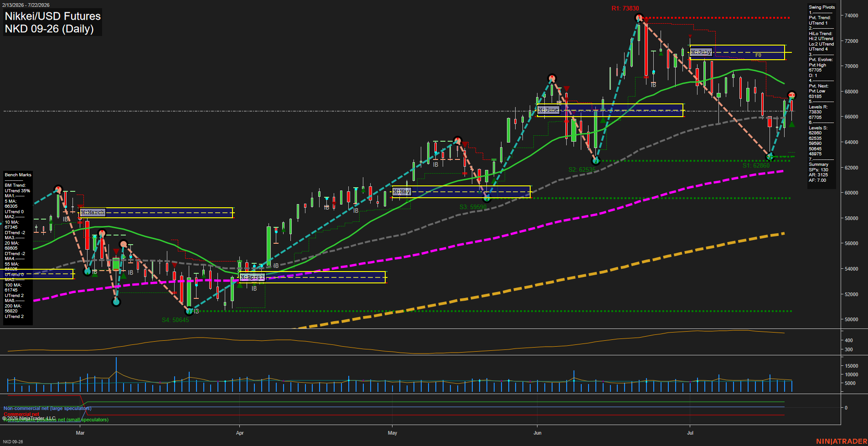Click 'SP's: 130' in Summary section
The height and width of the screenshot is (446, 868).
point(818,170)
